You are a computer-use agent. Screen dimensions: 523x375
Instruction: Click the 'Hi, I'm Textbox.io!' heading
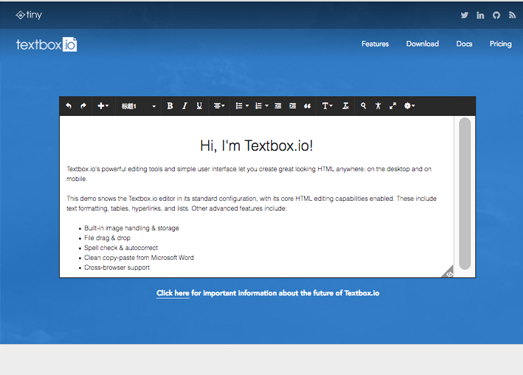tap(256, 146)
